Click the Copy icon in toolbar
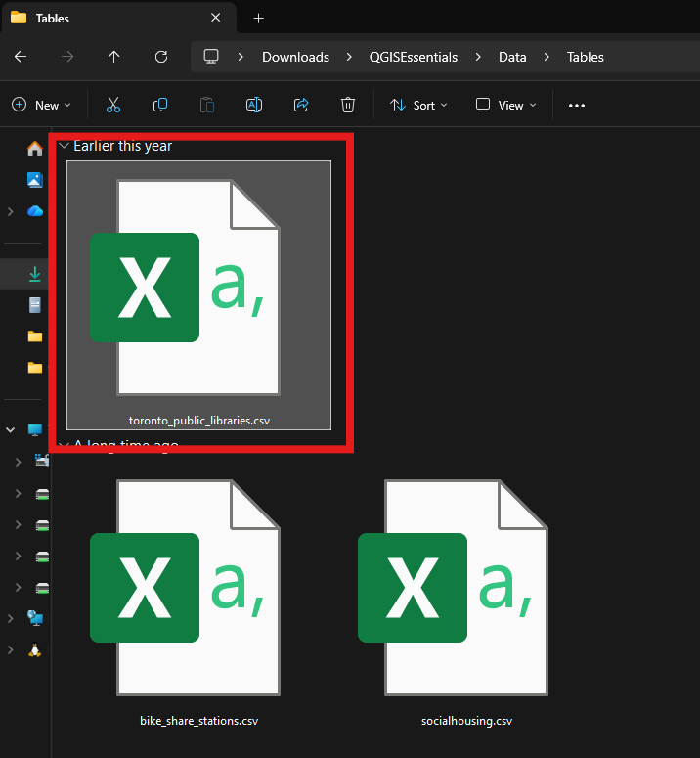The image size is (700, 758). pyautogui.click(x=160, y=105)
